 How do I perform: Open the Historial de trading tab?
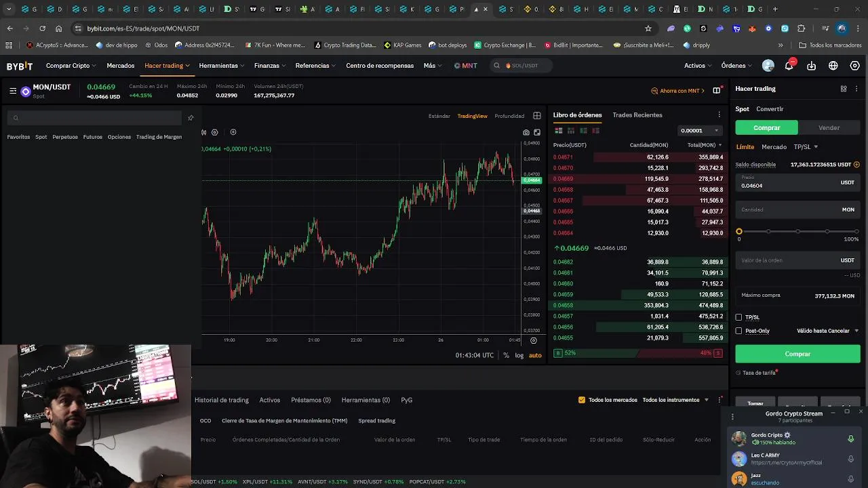click(222, 400)
